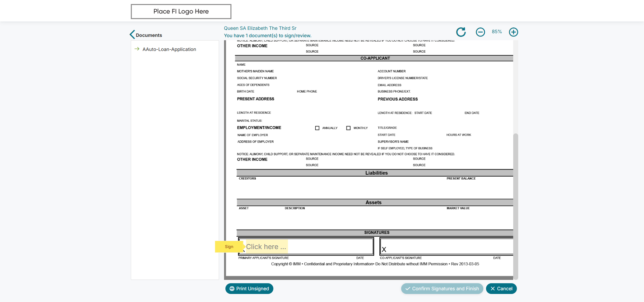Click the SUPERVISOR'S NAME label
This screenshot has width=644, height=302.
point(393,142)
